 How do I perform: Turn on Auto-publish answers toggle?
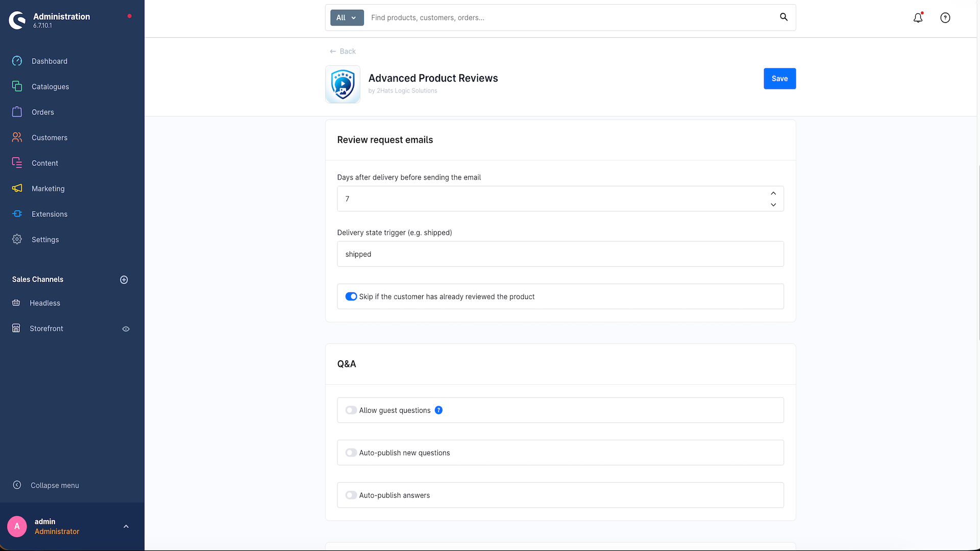[351, 495]
